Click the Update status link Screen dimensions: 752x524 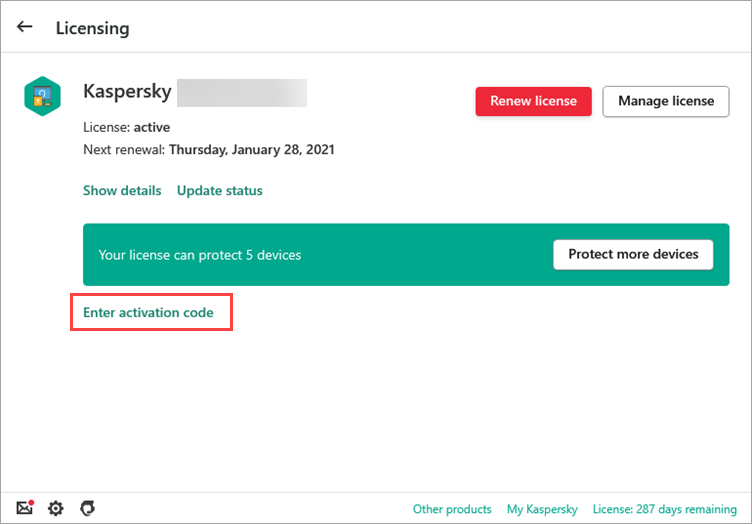[220, 191]
